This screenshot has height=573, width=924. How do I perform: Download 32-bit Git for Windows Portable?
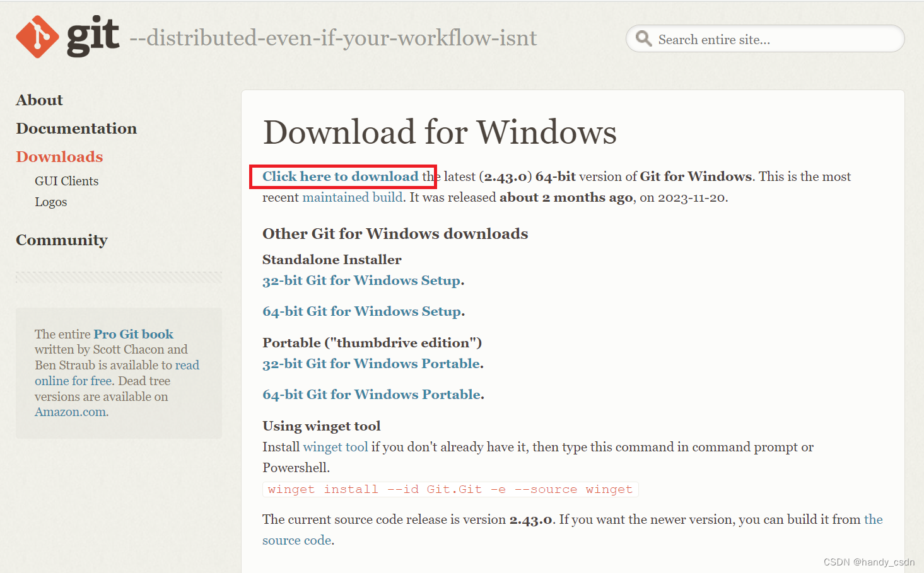pos(371,364)
